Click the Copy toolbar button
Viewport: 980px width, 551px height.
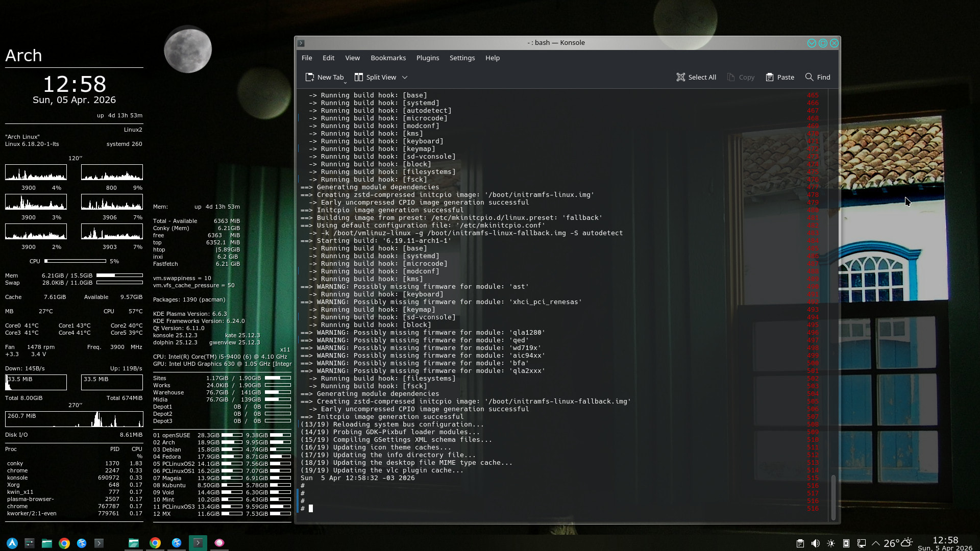[x=741, y=77]
